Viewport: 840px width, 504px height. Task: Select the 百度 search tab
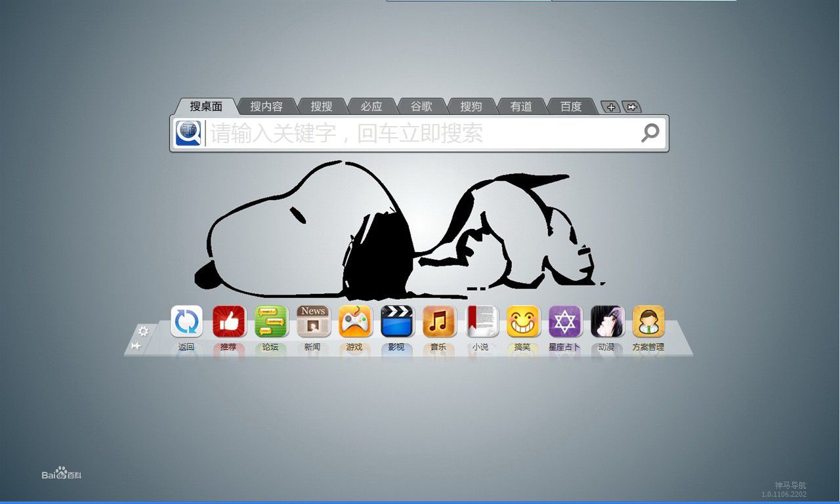pyautogui.click(x=570, y=106)
